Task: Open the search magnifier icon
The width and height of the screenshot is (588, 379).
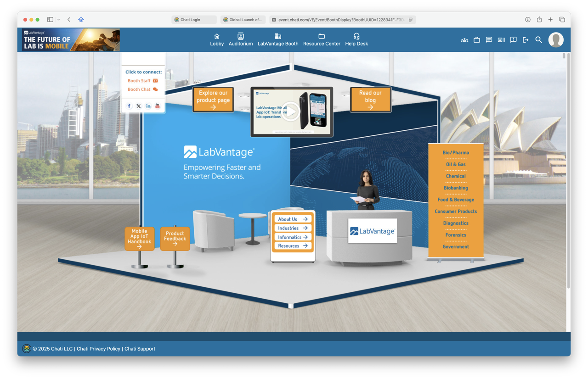Action: 539,40
